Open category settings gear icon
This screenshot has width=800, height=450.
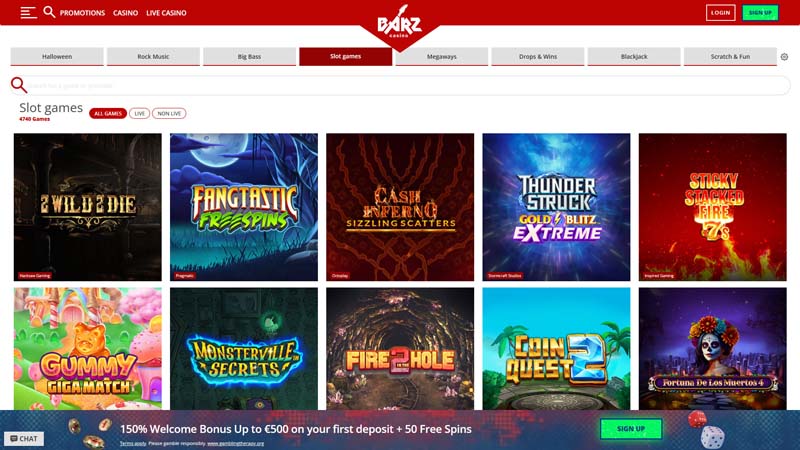click(x=784, y=57)
